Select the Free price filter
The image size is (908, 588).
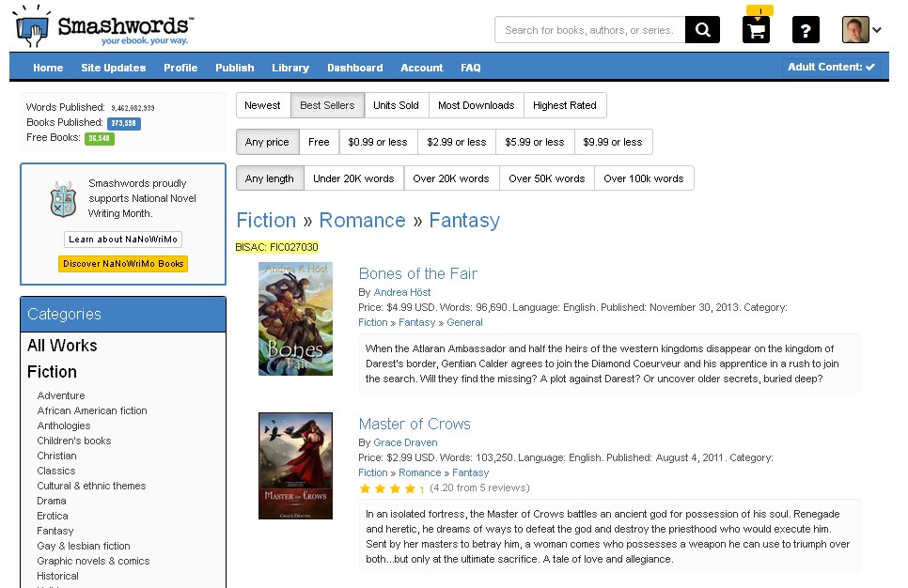319,141
